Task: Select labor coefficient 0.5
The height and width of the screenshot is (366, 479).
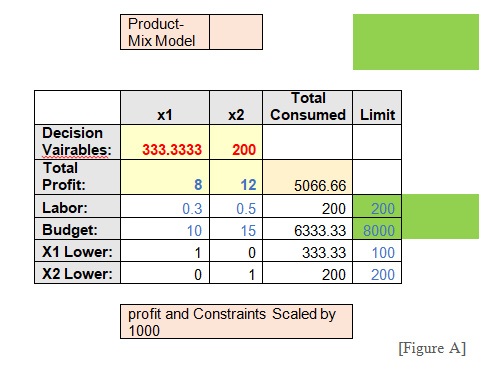Action: tap(236, 206)
